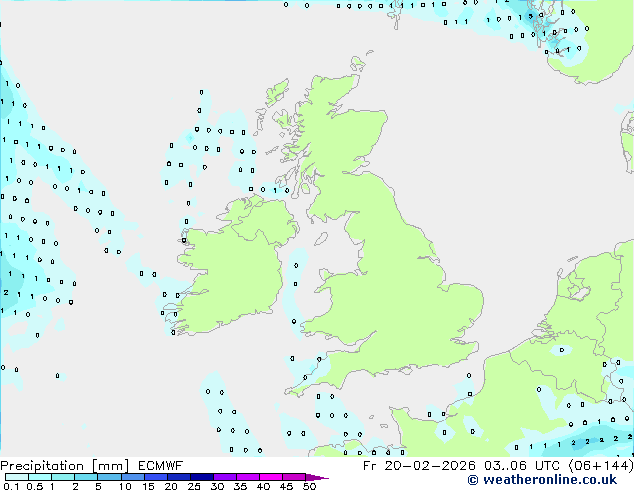Image resolution: width=634 pixels, height=490 pixels.
Task: Select the ECMWF model label
Action: 161,466
